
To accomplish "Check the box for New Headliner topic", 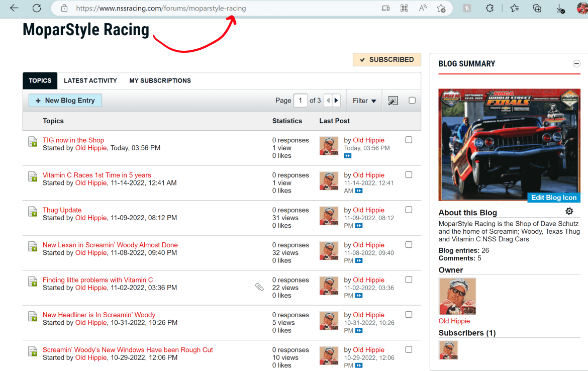I will click(409, 314).
